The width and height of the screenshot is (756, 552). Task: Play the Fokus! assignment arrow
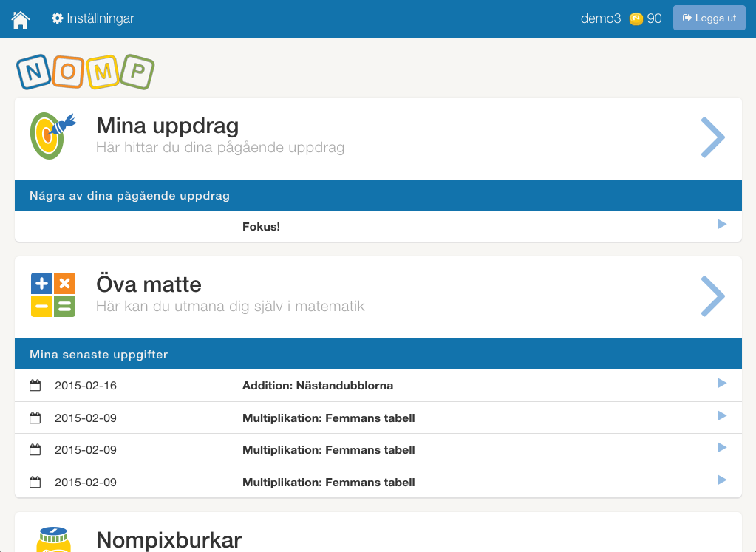[x=722, y=224]
